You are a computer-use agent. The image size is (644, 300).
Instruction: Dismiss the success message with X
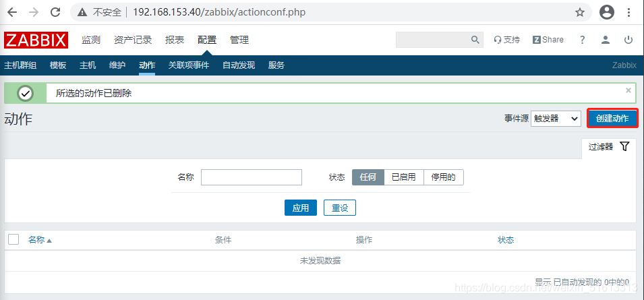628,90
